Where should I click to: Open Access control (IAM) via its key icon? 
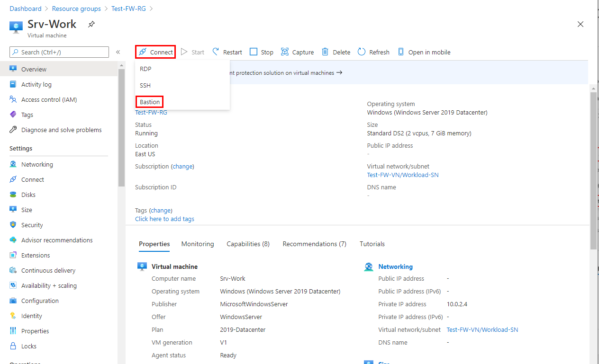point(12,99)
